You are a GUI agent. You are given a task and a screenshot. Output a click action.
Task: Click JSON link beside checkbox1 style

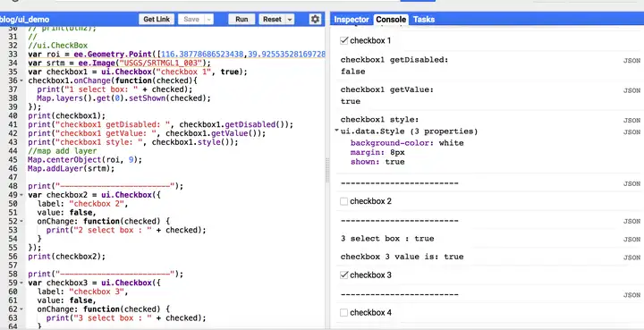pyautogui.click(x=631, y=121)
